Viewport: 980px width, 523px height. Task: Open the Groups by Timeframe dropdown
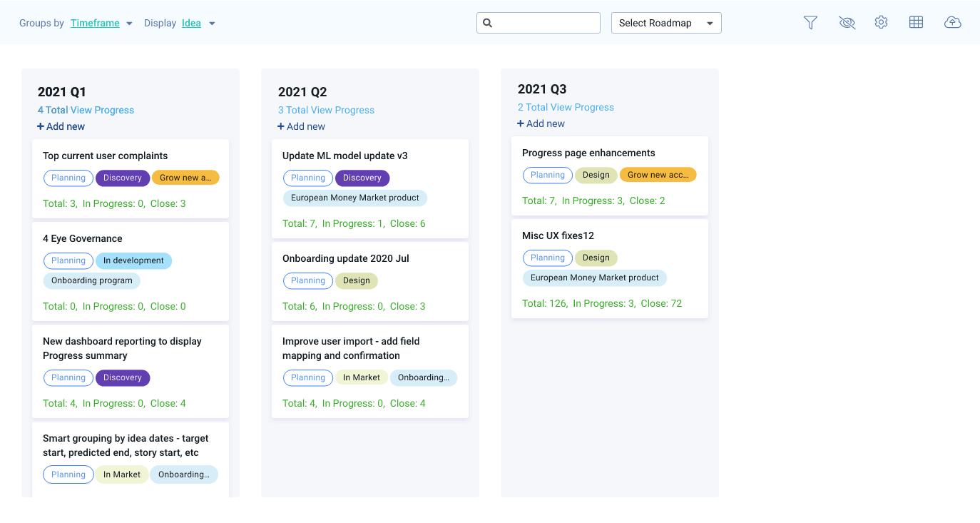(x=102, y=23)
